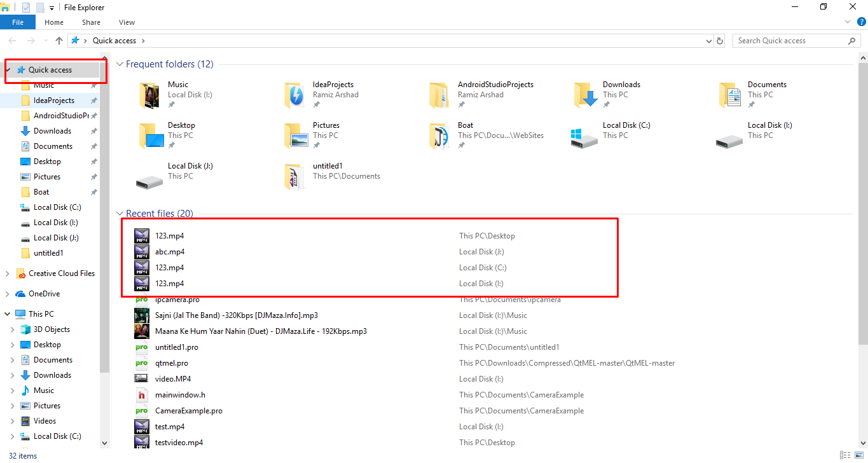868x463 pixels.
Task: Unpin IdeaProjects using its sidebar pin icon
Action: point(93,100)
